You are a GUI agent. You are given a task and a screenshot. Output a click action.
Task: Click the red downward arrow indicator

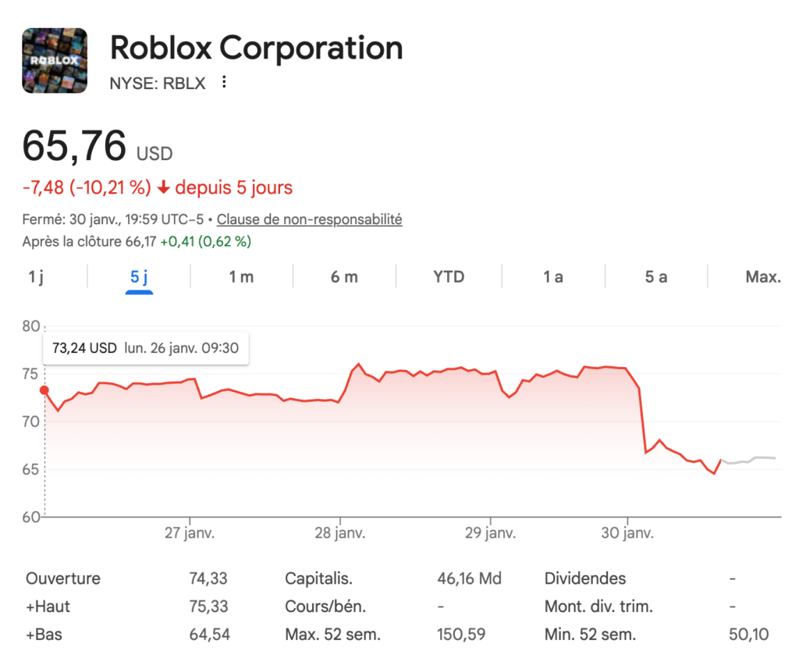click(x=165, y=187)
